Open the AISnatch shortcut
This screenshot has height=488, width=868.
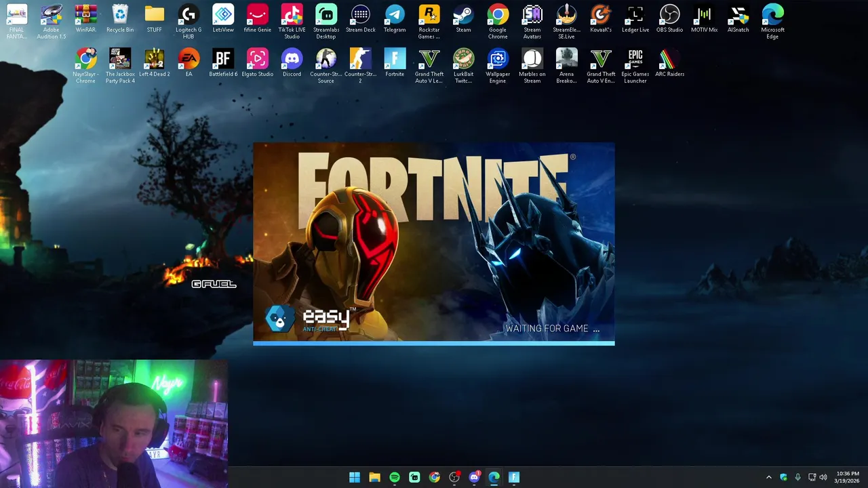pos(738,19)
